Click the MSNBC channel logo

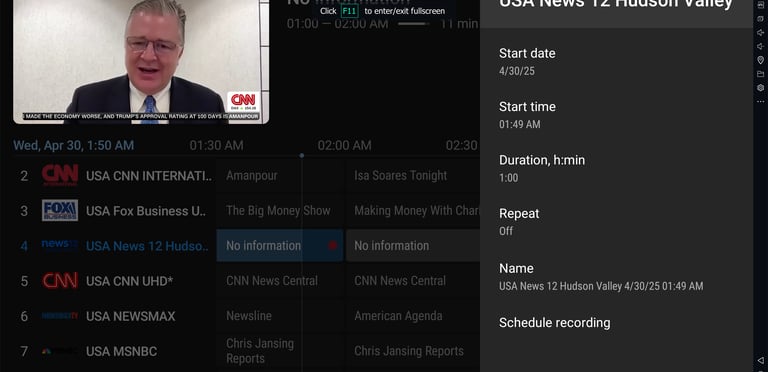pos(60,351)
